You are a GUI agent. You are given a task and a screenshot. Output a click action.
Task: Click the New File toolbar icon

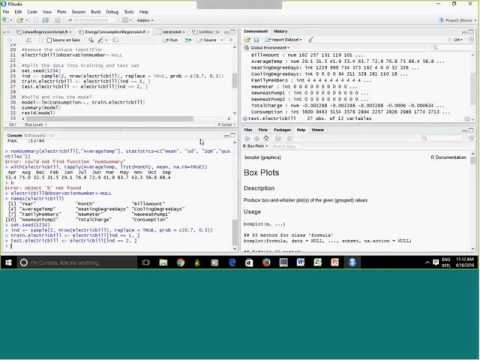pos(6,20)
